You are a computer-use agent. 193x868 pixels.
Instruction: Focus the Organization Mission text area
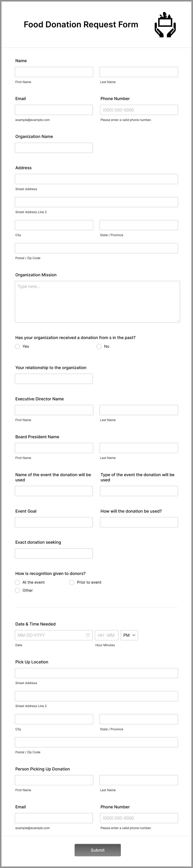97,301
